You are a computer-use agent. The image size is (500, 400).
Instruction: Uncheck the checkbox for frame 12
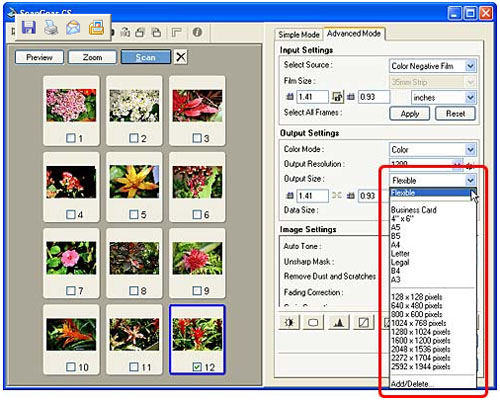[197, 367]
